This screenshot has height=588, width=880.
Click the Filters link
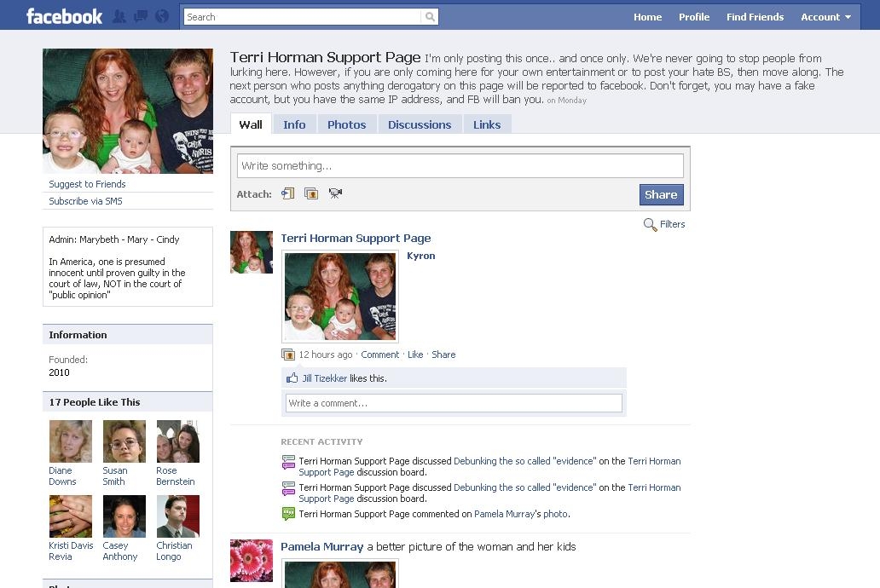(672, 224)
